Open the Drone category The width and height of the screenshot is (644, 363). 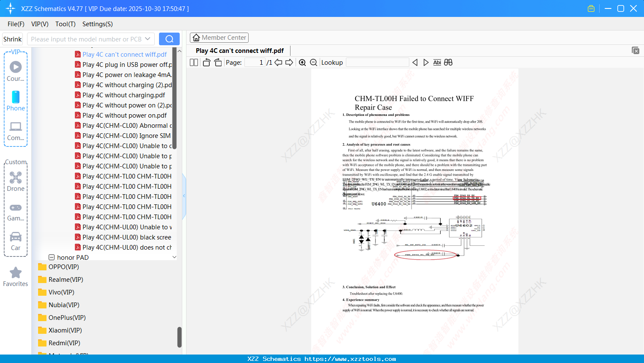pyautogui.click(x=16, y=181)
